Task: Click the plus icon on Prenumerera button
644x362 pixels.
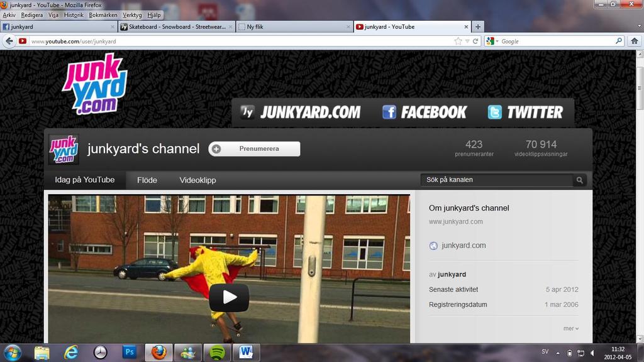Action: (x=216, y=149)
